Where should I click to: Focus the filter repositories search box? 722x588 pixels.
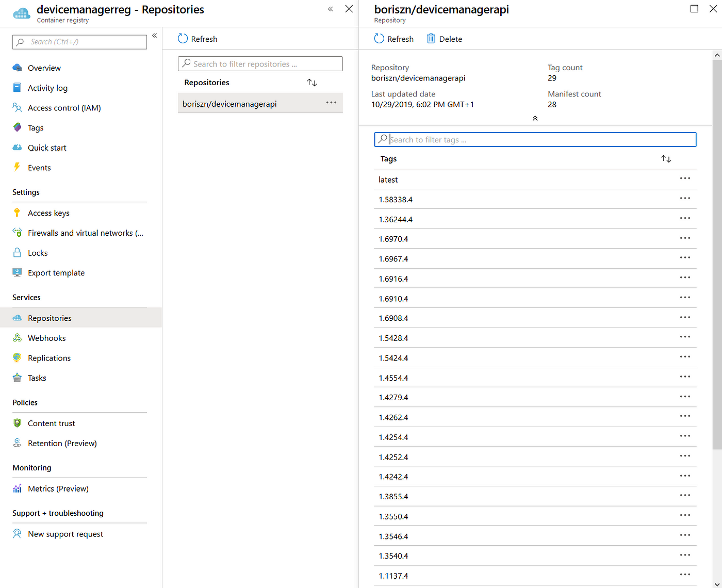tap(260, 64)
